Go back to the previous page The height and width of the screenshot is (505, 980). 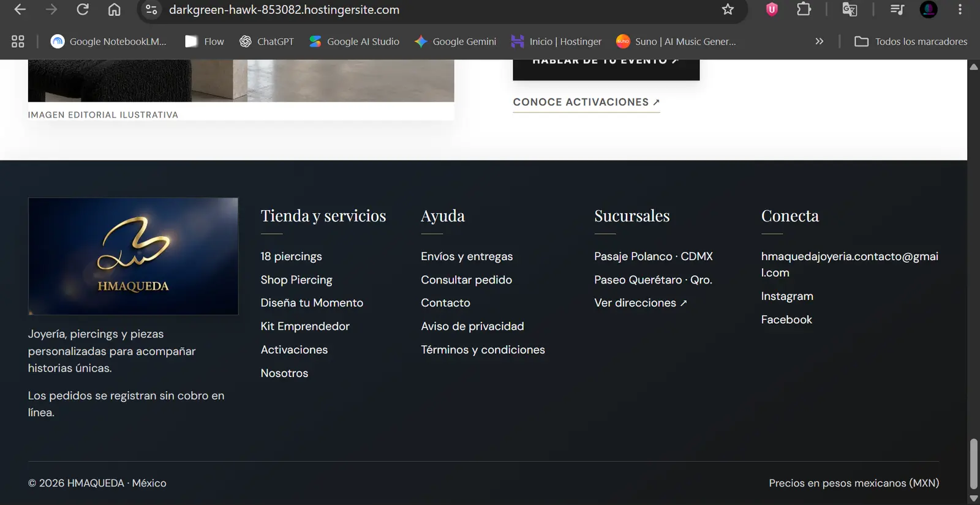20,9
